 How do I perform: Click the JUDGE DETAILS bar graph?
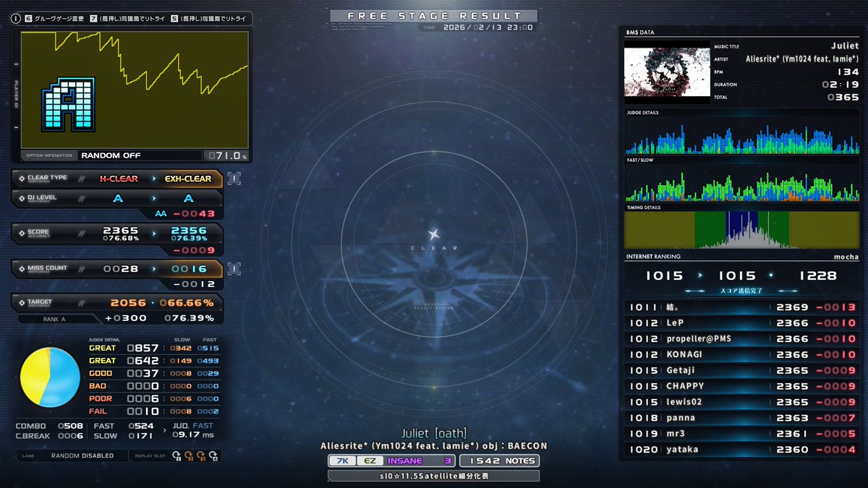pos(741,137)
